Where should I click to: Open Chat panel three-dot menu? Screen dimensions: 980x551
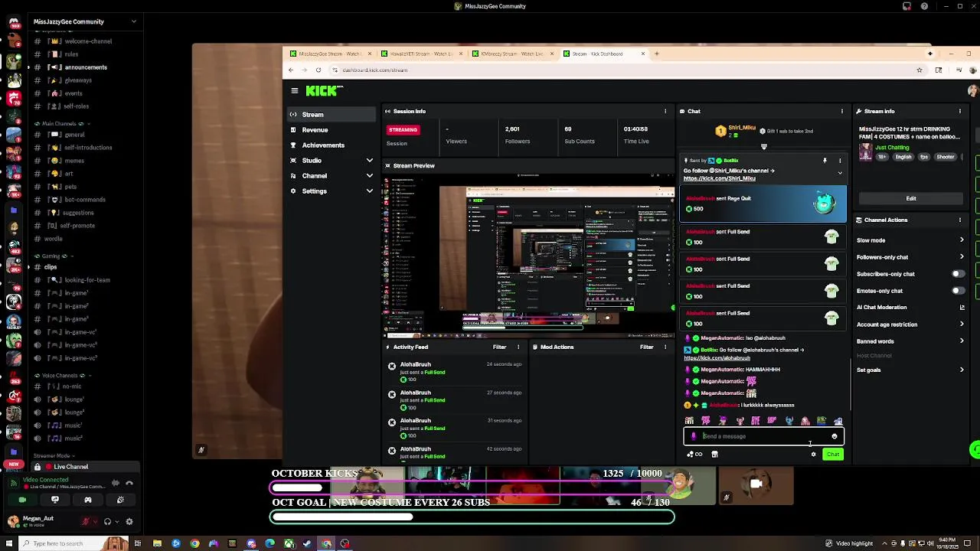[842, 111]
